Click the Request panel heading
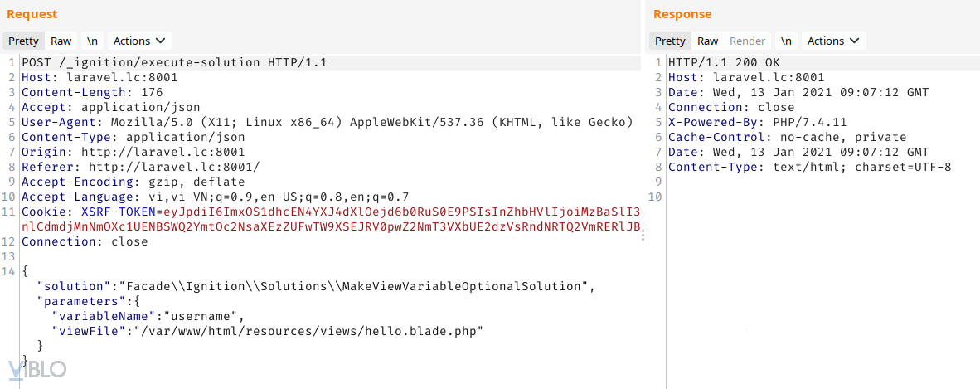This screenshot has width=980, height=389. click(32, 14)
